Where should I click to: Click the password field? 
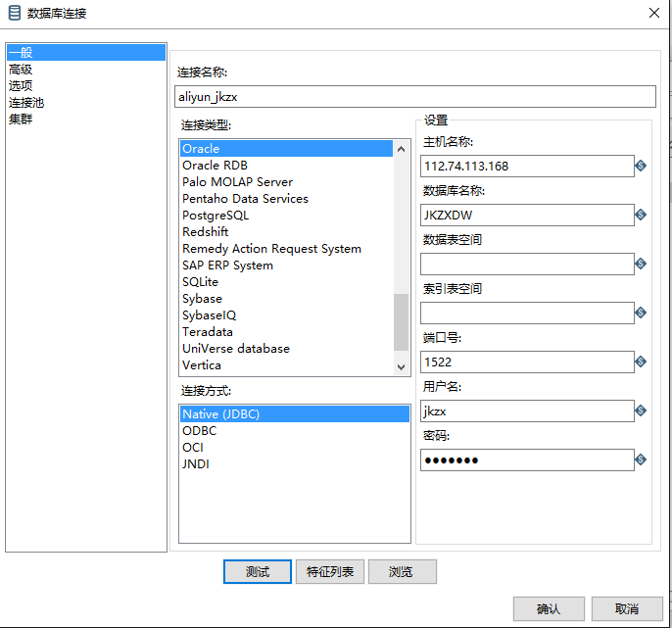(527, 459)
